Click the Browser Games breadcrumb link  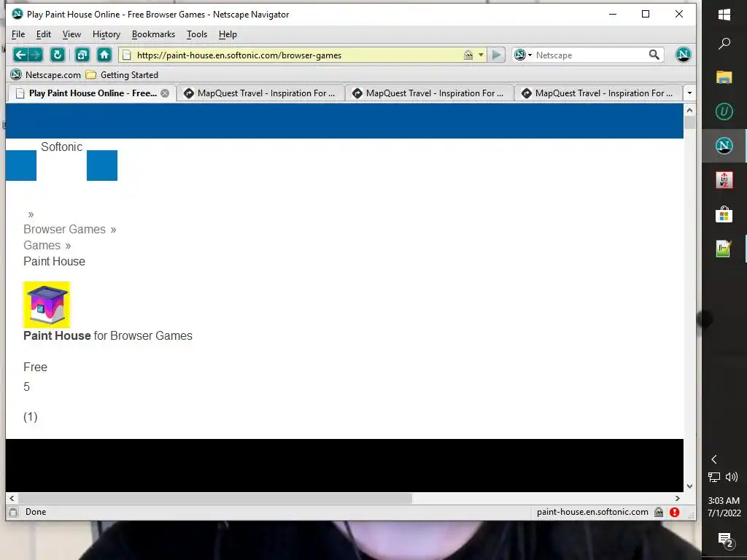pyautogui.click(x=64, y=229)
